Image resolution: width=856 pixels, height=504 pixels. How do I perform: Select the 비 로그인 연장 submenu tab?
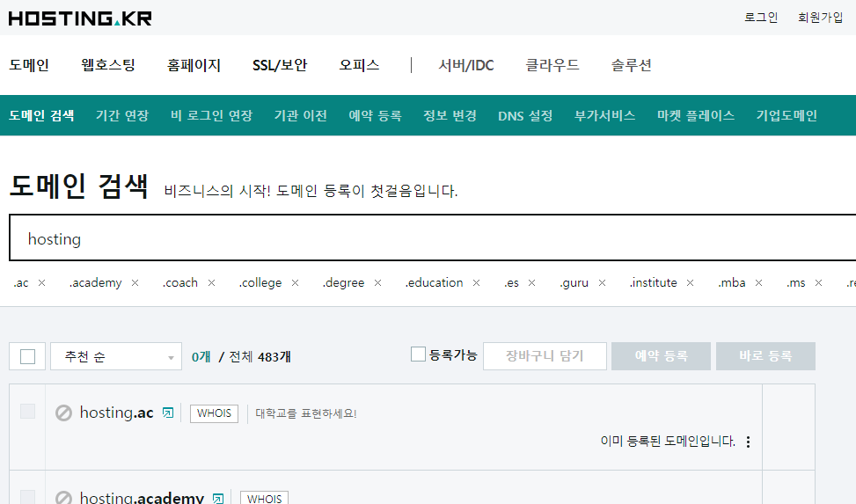(211, 116)
